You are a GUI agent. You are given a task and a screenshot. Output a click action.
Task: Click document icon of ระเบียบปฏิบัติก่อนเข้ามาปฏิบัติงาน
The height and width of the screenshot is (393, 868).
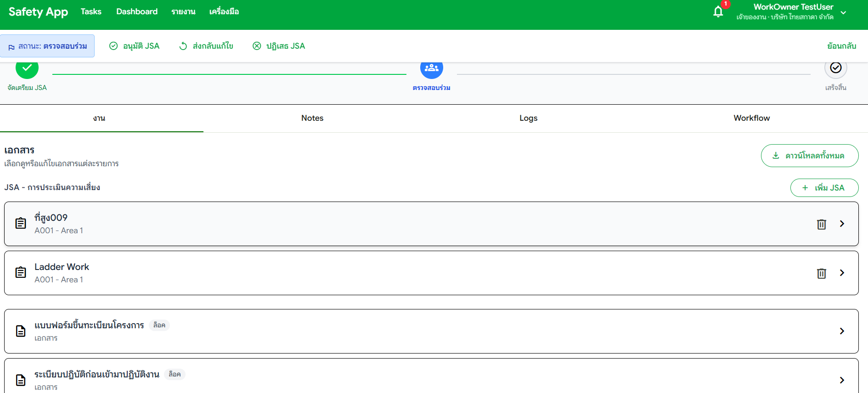click(21, 380)
